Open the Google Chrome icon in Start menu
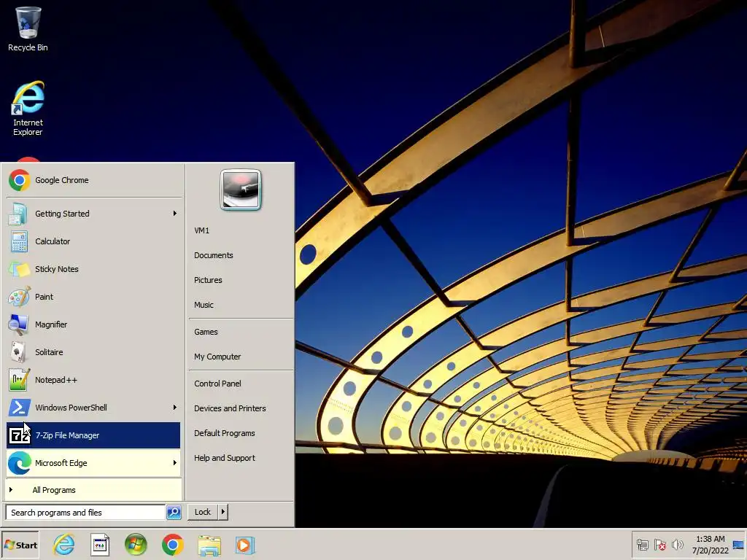Viewport: 747px width, 560px height. [x=19, y=181]
